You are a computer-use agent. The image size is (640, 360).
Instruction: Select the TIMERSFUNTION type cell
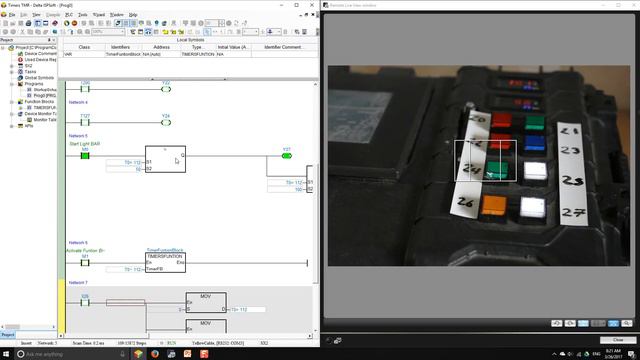[198, 54]
